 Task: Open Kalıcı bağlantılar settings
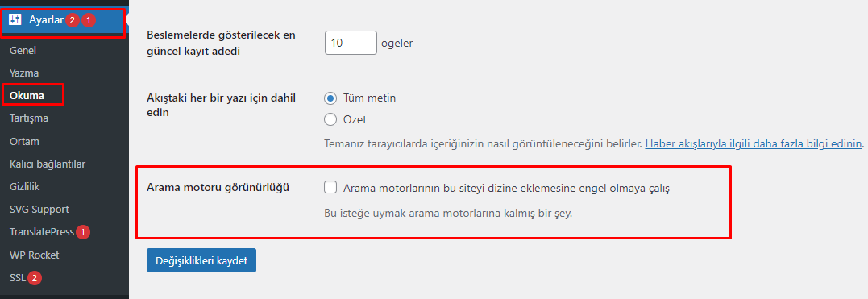[x=47, y=164]
